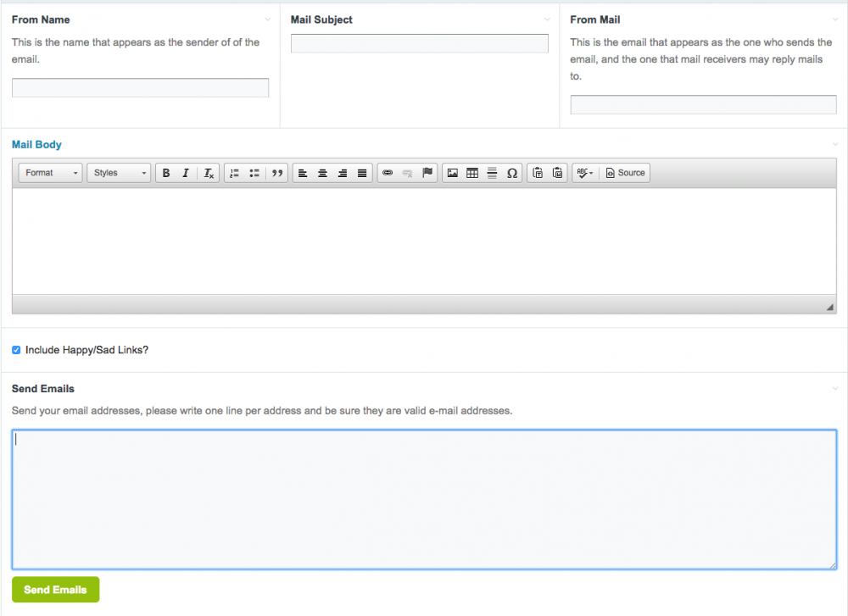The height and width of the screenshot is (616, 848).
Task: Insert an anchor using the flag icon
Action: 427,173
